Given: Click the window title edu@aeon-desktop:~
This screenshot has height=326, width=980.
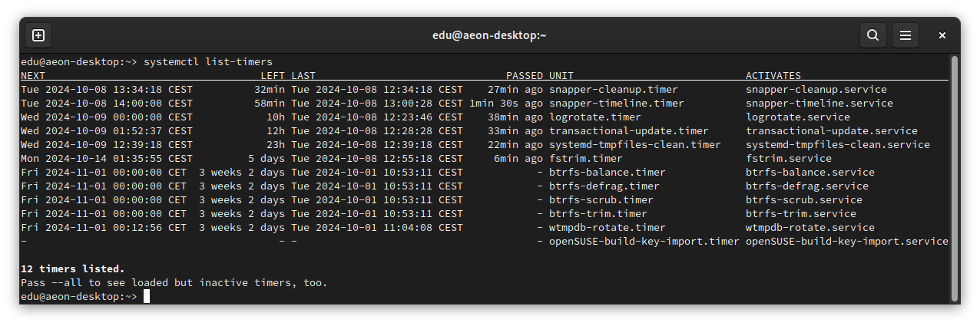Looking at the screenshot, I should [490, 35].
